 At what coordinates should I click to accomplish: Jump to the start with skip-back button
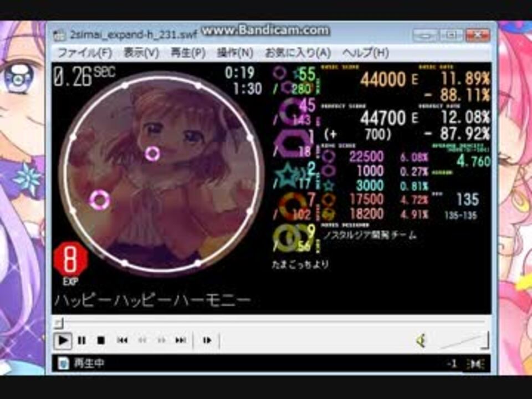(x=122, y=340)
